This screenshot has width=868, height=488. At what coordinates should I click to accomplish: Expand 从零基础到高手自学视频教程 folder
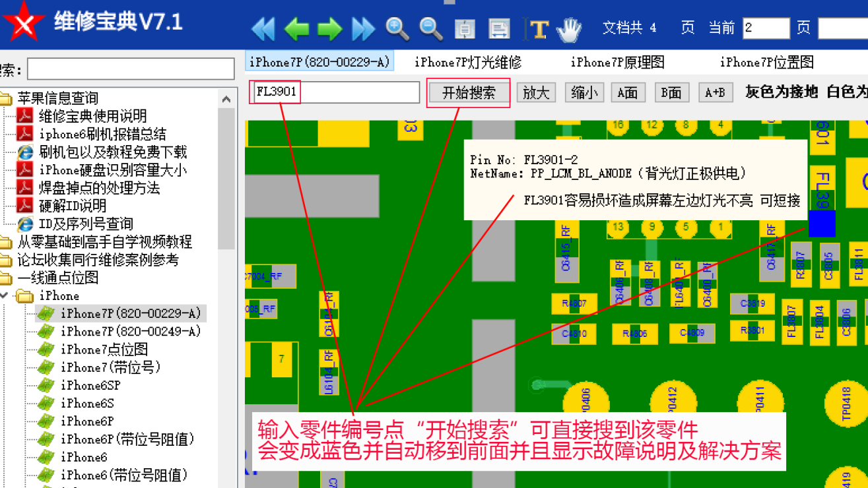[104, 242]
